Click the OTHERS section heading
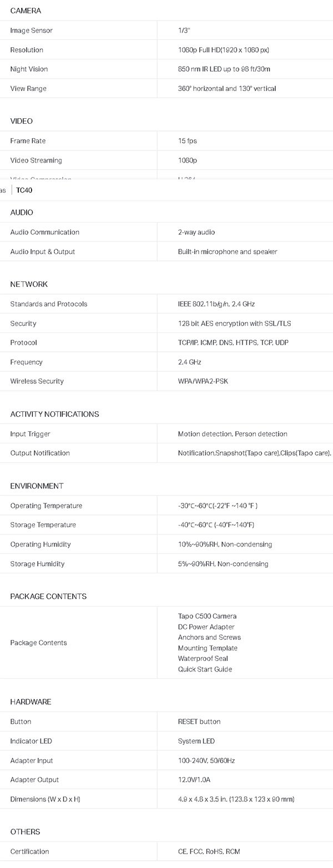 click(25, 832)
